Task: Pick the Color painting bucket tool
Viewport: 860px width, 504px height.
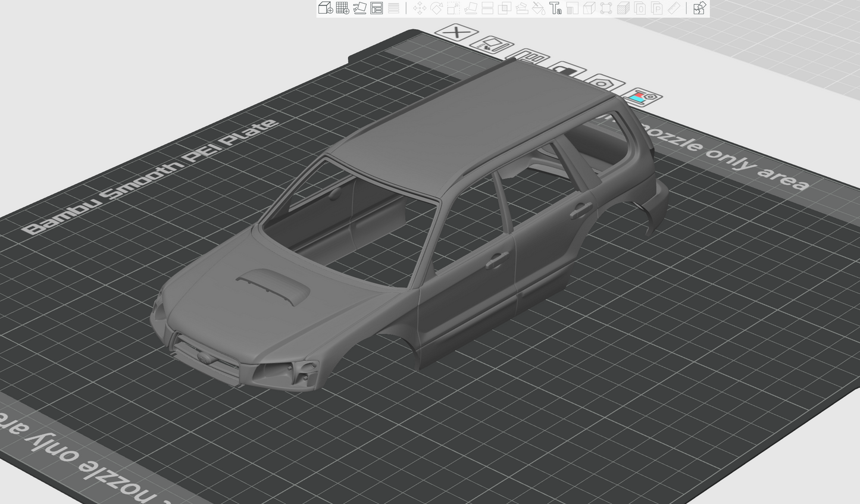Action: (538, 8)
